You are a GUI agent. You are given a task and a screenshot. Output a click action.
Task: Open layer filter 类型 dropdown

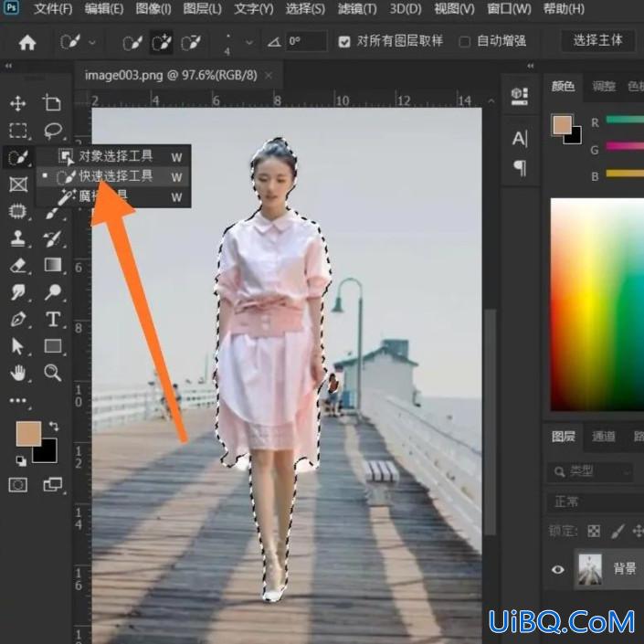589,472
